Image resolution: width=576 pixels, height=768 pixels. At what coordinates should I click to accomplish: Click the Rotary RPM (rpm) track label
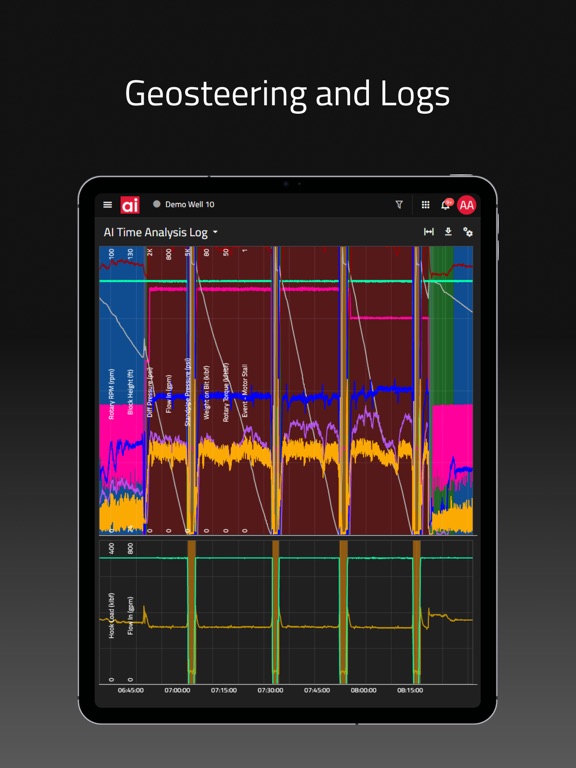112,394
